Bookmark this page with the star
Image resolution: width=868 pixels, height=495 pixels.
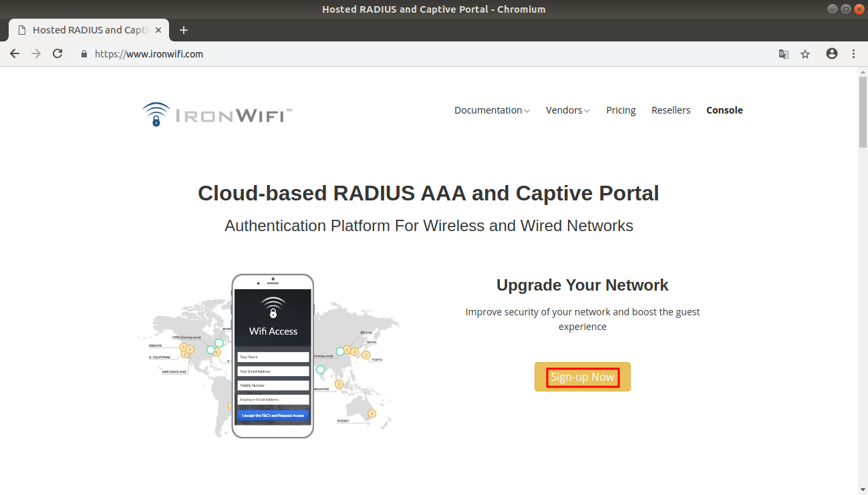click(805, 54)
